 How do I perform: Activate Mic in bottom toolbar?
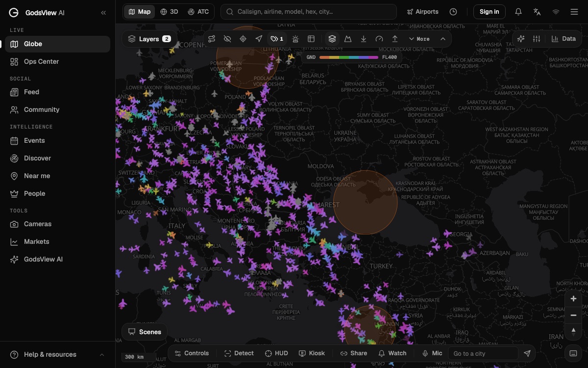[x=432, y=353]
